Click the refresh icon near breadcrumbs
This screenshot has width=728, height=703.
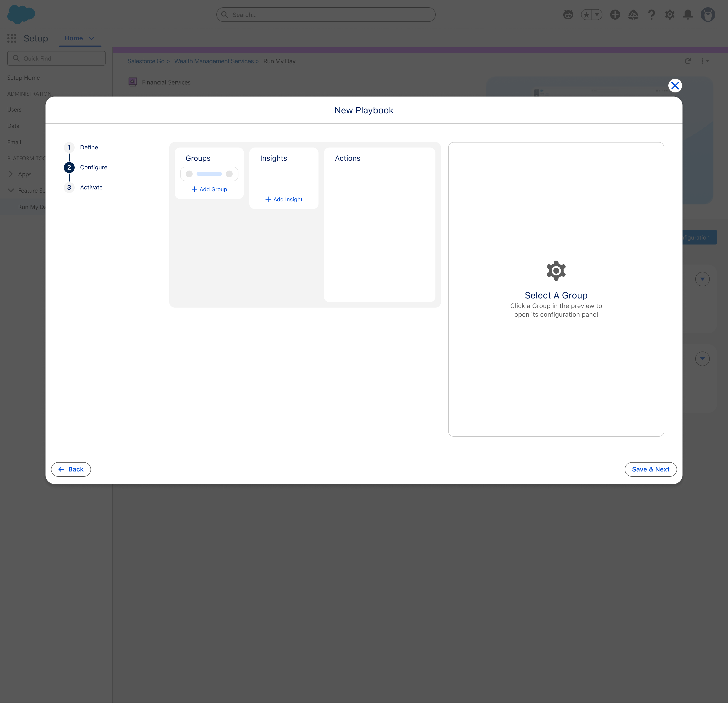click(688, 61)
